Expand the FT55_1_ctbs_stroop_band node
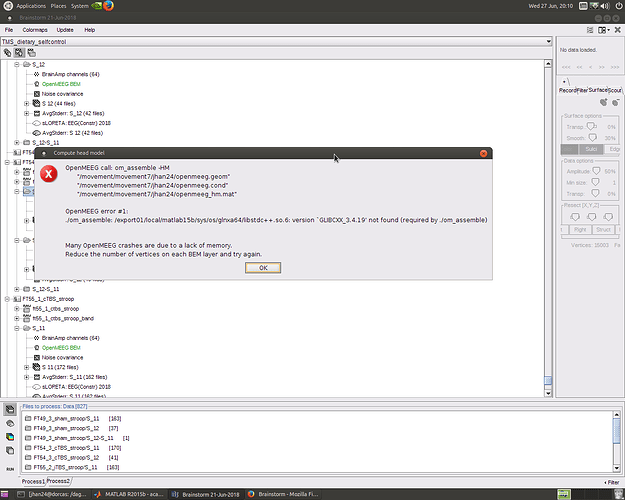The width and height of the screenshot is (625, 500). coord(19,318)
